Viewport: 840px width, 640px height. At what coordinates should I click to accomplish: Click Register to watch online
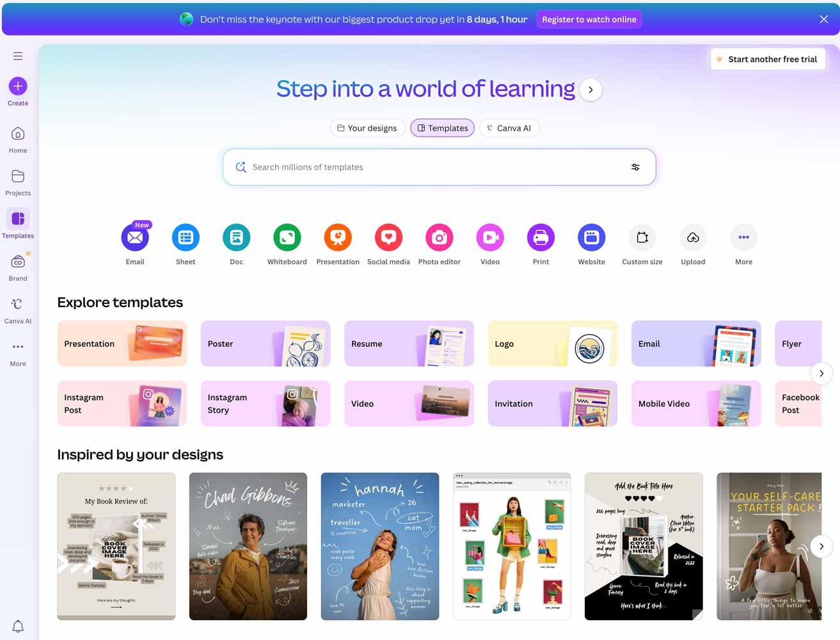coord(589,19)
